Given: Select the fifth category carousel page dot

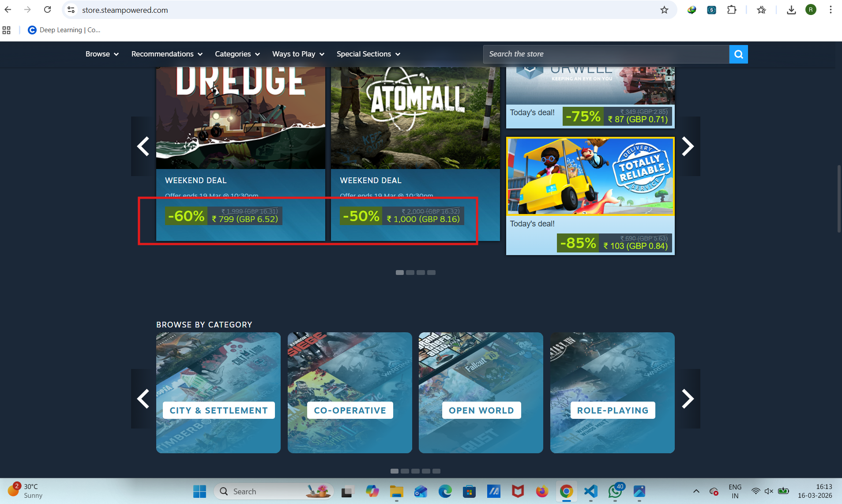Looking at the screenshot, I should (437, 471).
